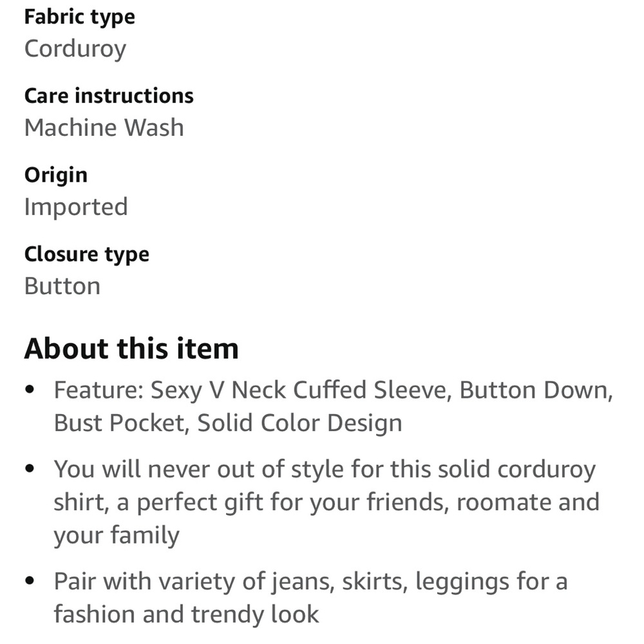Select the Corduroy fabric value text
Screen dimensions: 644x644
(75, 50)
